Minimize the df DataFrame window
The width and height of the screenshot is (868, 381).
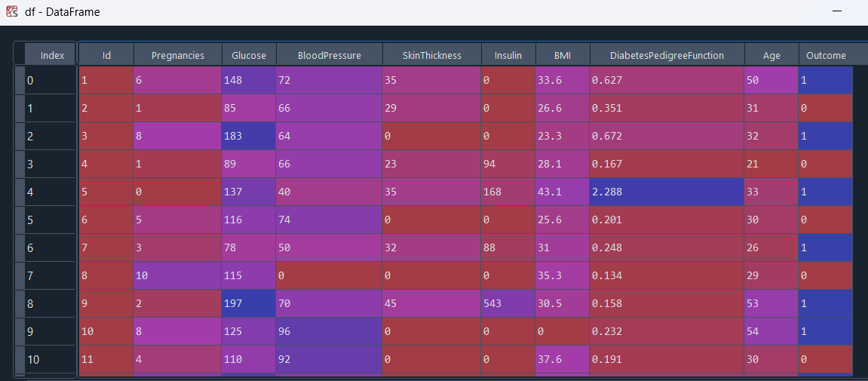point(837,12)
